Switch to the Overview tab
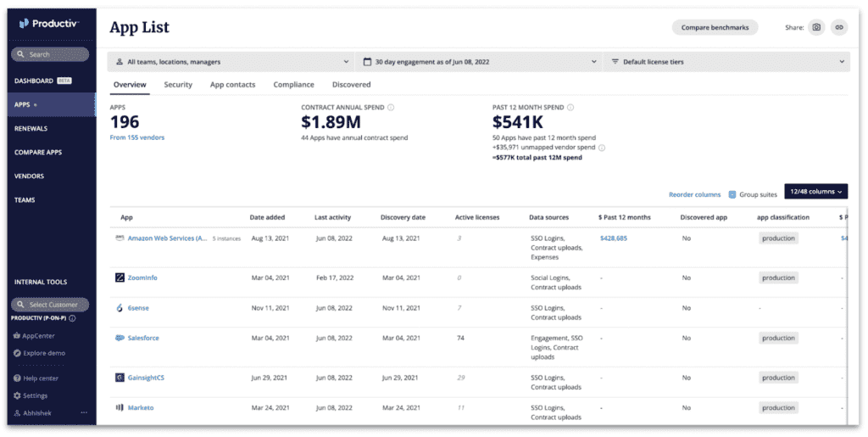The height and width of the screenshot is (437, 868). tap(130, 85)
